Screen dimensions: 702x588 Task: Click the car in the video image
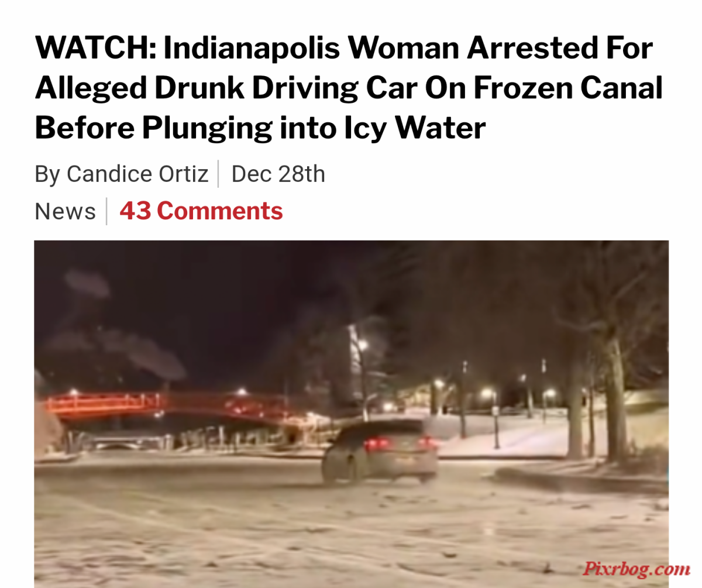[380, 450]
